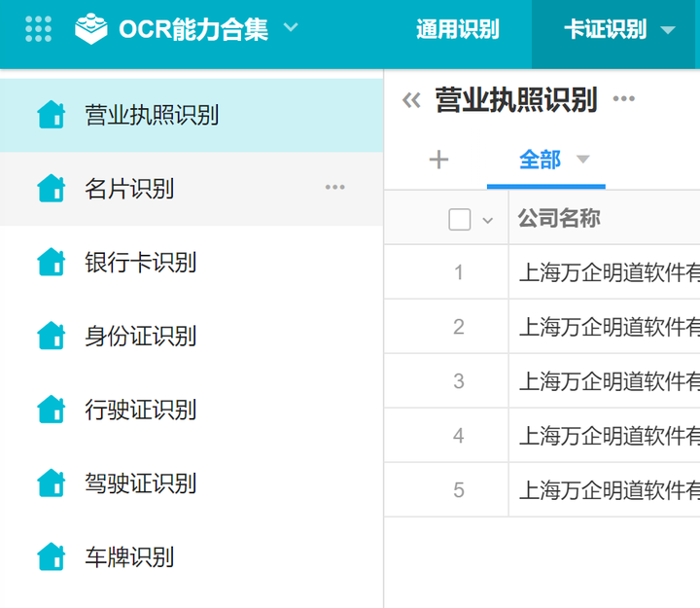Select row 3 in the table
Screen dimensions: 700x608
(459, 381)
